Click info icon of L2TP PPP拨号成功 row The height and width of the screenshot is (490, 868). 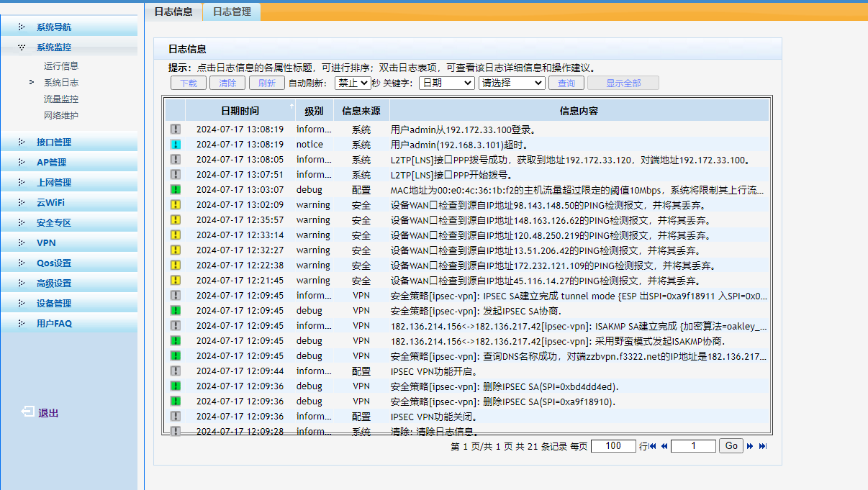point(176,160)
